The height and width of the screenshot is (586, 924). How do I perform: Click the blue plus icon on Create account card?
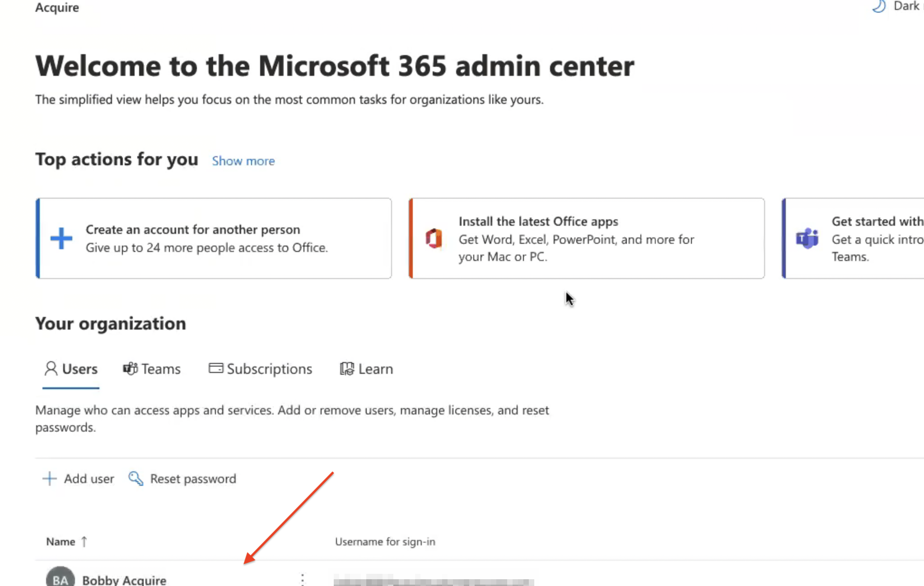tap(61, 238)
